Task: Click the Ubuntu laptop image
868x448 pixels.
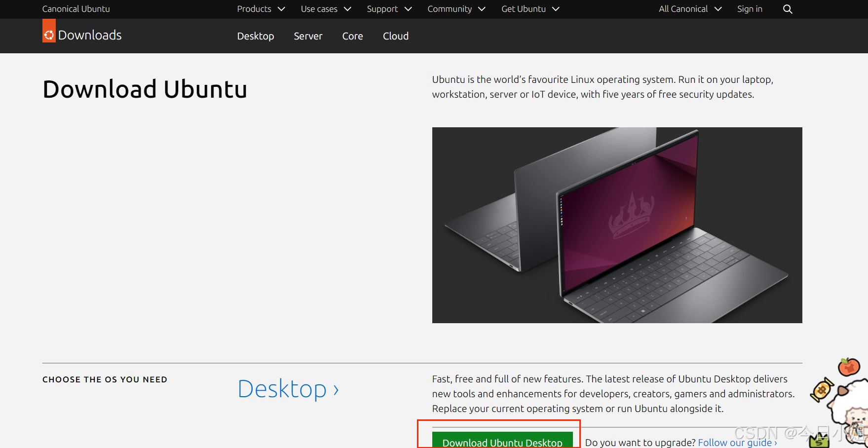Action: (x=617, y=225)
